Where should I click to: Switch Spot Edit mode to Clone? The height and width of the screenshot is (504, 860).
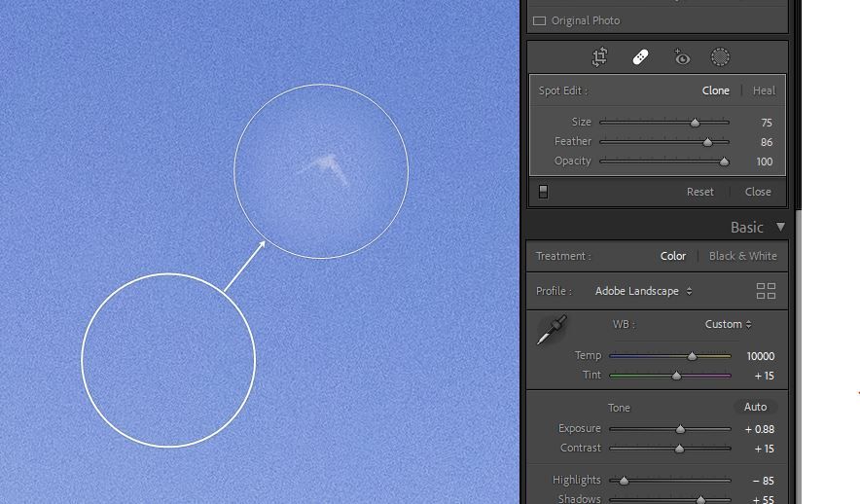715,90
